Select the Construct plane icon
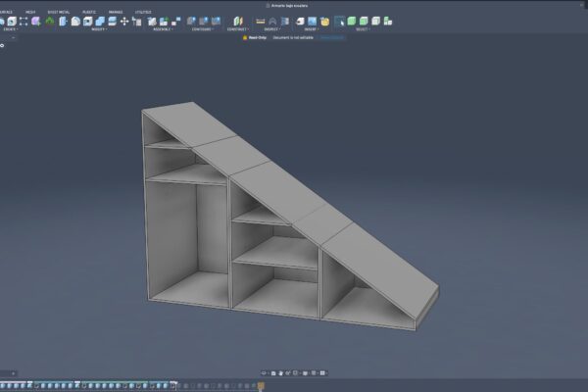Screen dimensions: 588x392 [238, 21]
